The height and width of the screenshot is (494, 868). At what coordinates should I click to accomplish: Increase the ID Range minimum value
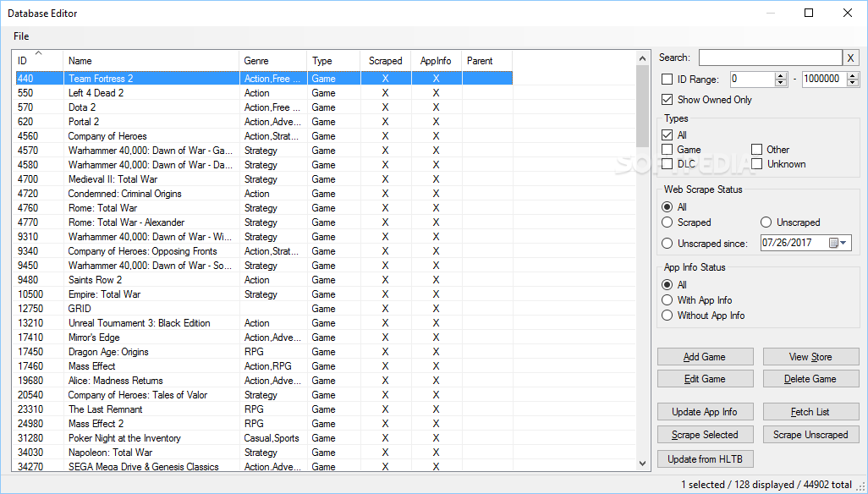click(781, 76)
